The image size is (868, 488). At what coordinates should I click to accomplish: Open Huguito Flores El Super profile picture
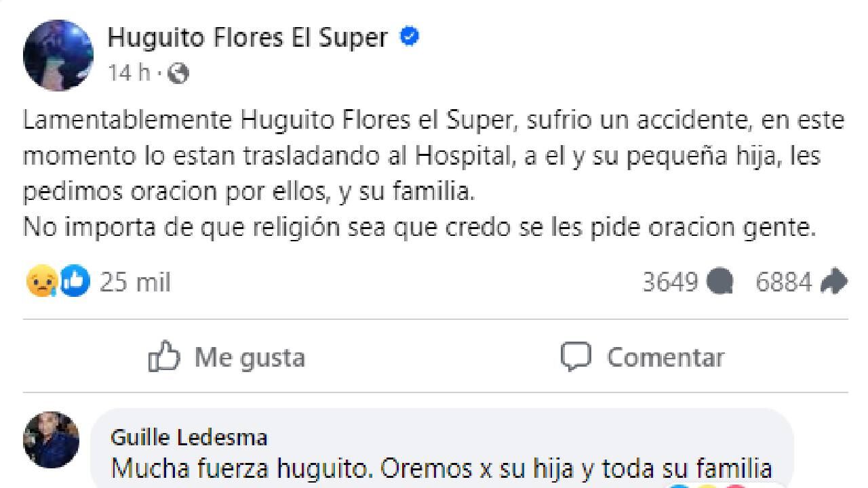click(58, 54)
